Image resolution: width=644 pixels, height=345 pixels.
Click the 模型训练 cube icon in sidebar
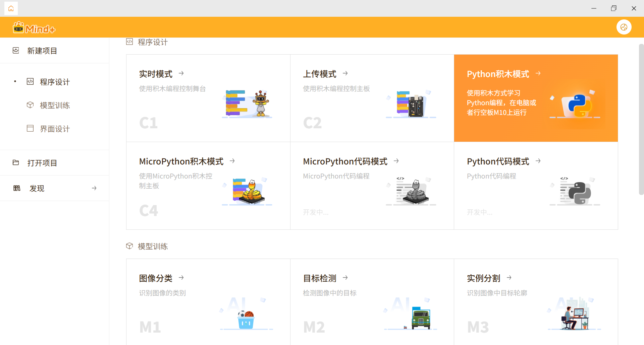coord(30,105)
